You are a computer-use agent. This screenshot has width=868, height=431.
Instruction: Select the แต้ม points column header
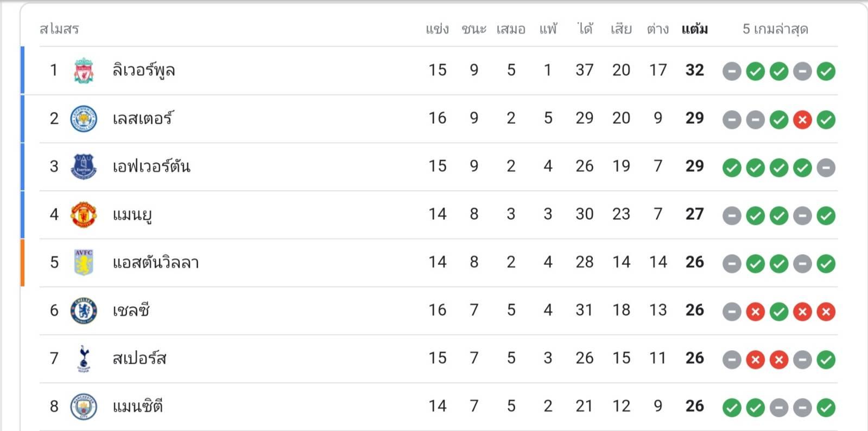[694, 29]
